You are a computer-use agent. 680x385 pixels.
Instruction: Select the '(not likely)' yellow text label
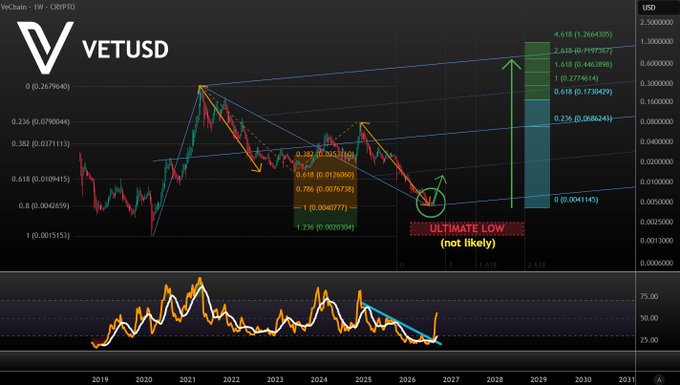point(468,243)
